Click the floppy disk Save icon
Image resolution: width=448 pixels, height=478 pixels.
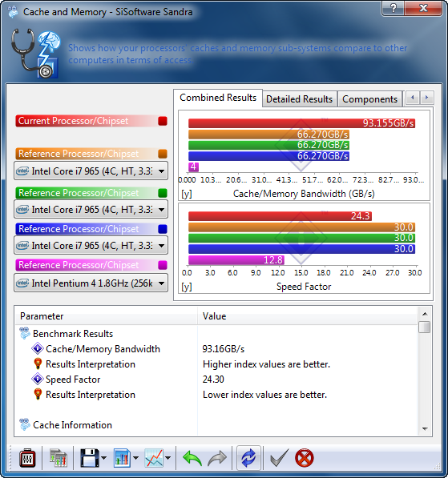[x=90, y=458]
